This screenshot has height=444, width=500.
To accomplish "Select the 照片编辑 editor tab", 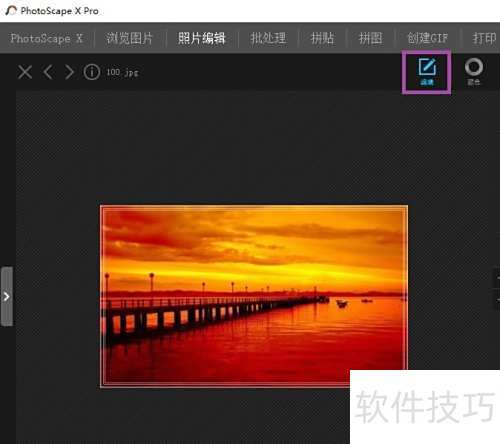I will pos(202,38).
